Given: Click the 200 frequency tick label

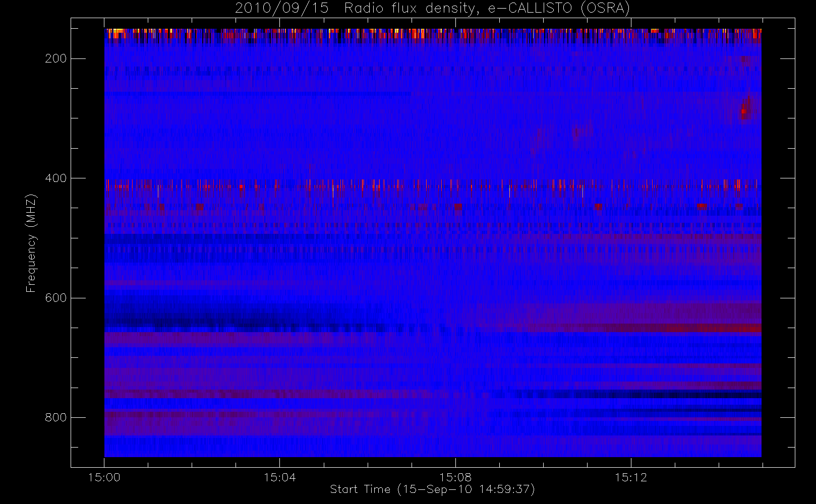Looking at the screenshot, I should coord(55,58).
